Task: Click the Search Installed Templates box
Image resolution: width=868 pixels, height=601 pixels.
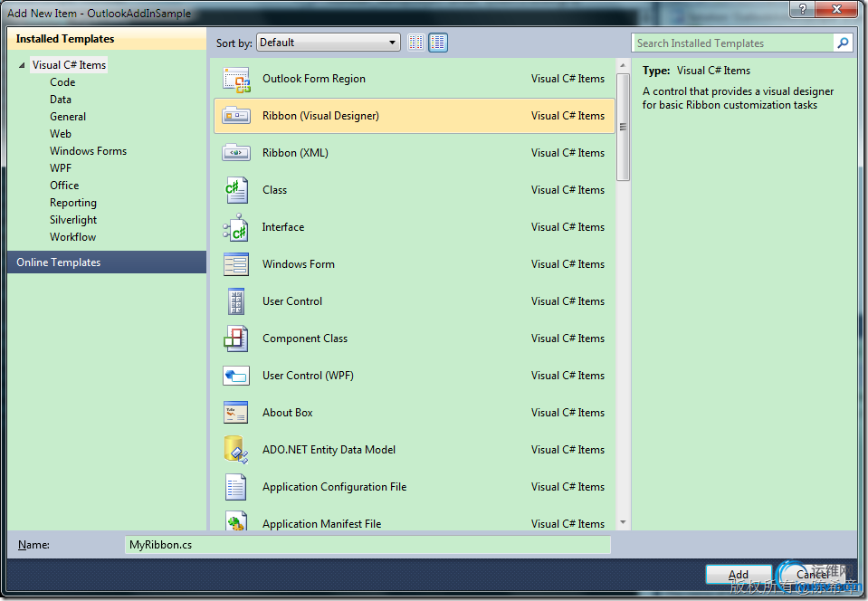Action: click(732, 43)
